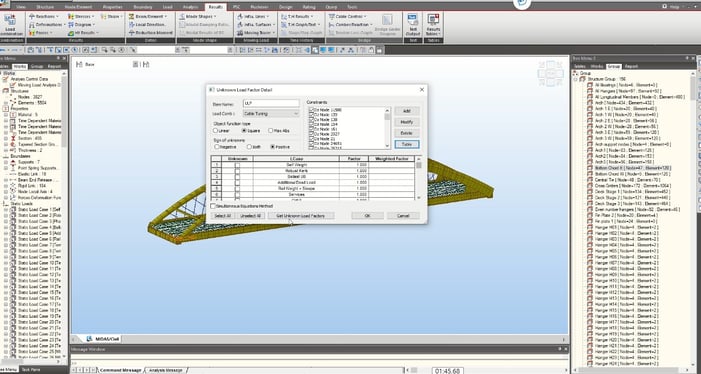
Task: Click the Item Name input field
Action: 271,103
